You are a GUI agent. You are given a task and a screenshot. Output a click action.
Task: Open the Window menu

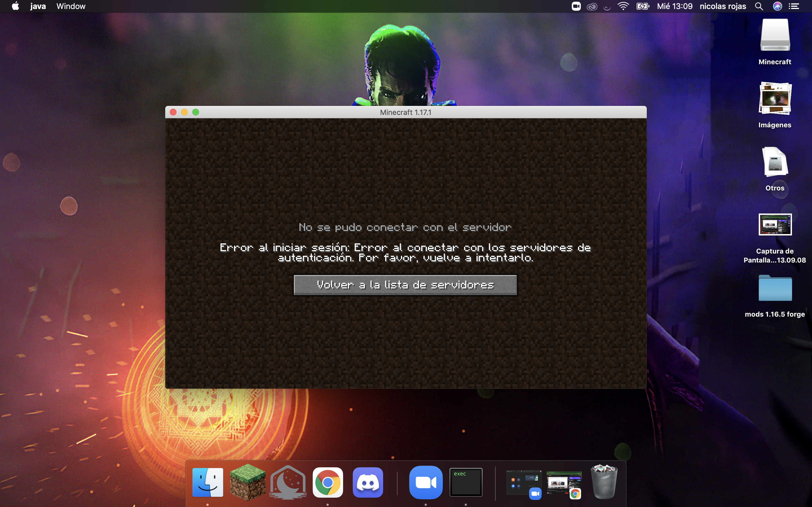coord(71,6)
